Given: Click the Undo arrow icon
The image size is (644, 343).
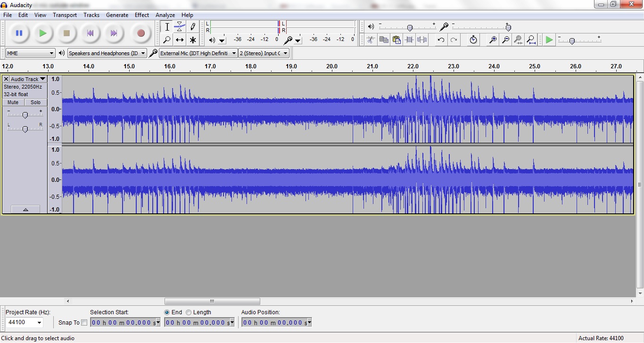Looking at the screenshot, I should (441, 40).
